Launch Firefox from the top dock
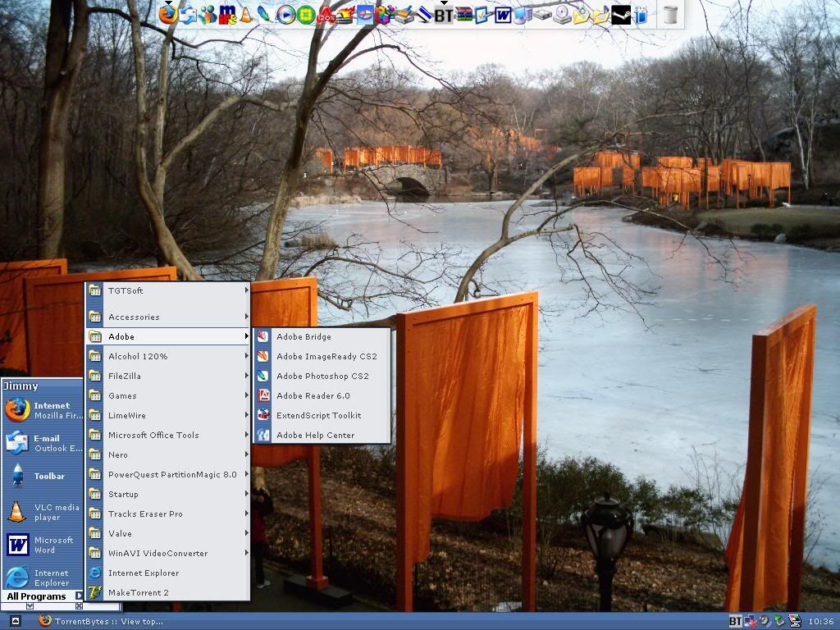This screenshot has width=840, height=630. pyautogui.click(x=168, y=14)
